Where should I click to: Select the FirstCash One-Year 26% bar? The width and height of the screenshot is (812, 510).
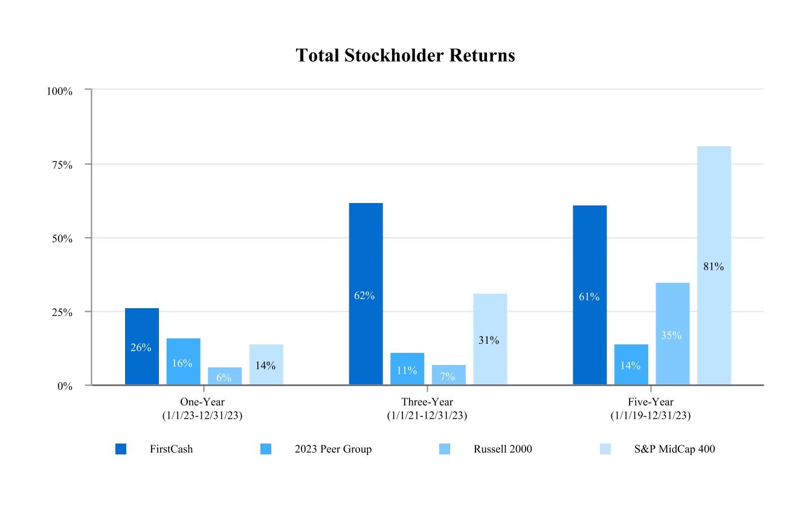pyautogui.click(x=142, y=346)
